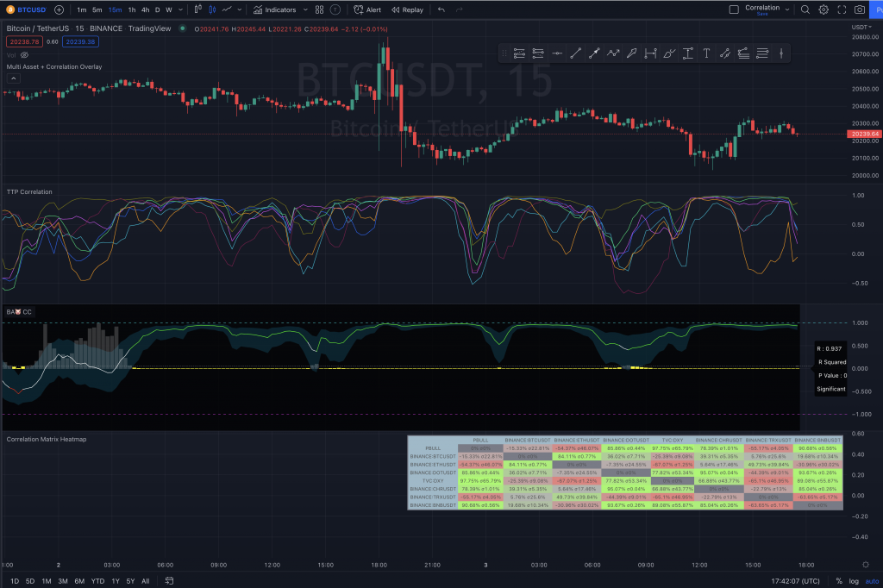Toggle auto scale mode
The height and width of the screenshot is (588, 883).
coord(872,581)
